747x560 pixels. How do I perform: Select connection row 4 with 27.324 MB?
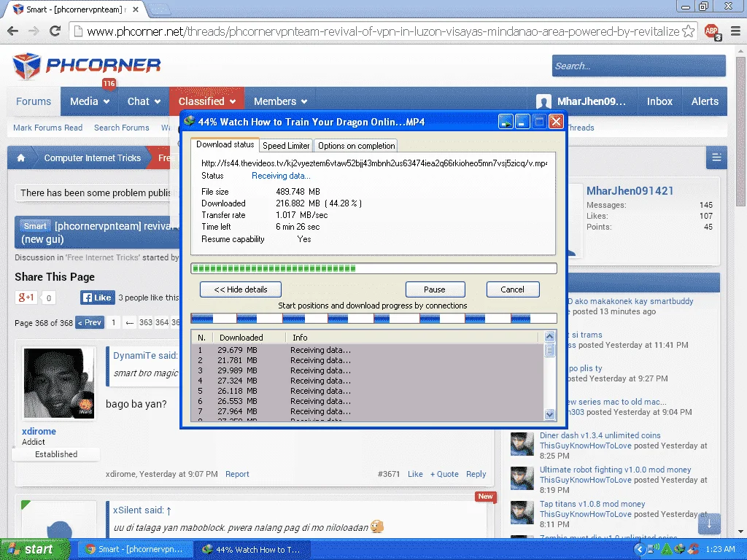coord(368,381)
